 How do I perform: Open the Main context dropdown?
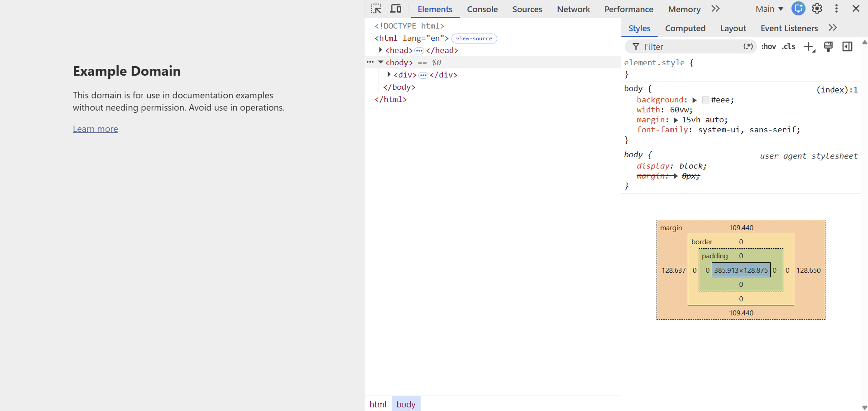[x=769, y=9]
